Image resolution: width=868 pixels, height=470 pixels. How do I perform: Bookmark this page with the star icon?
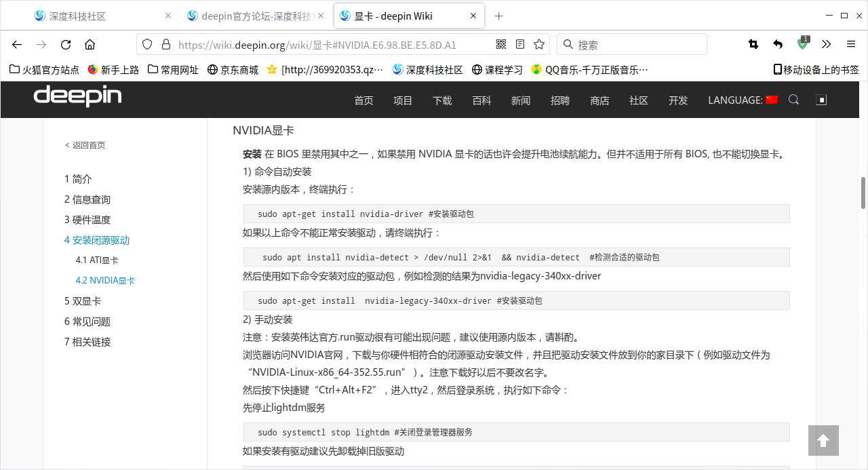point(539,44)
